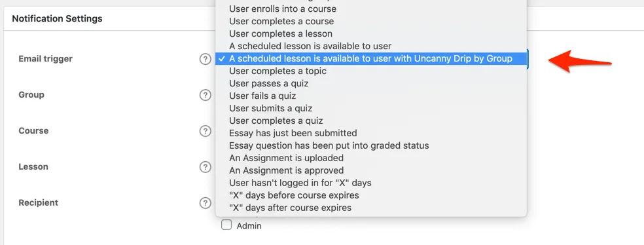
Task: Select 'User enrolls into a course' option
Action: pyautogui.click(x=371, y=9)
